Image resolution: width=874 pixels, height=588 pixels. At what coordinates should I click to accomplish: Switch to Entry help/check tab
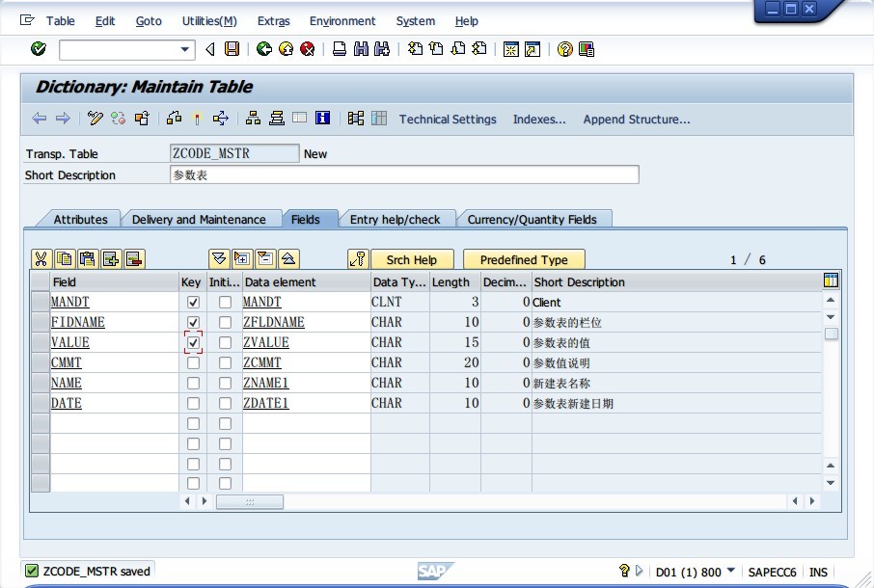[x=395, y=220]
